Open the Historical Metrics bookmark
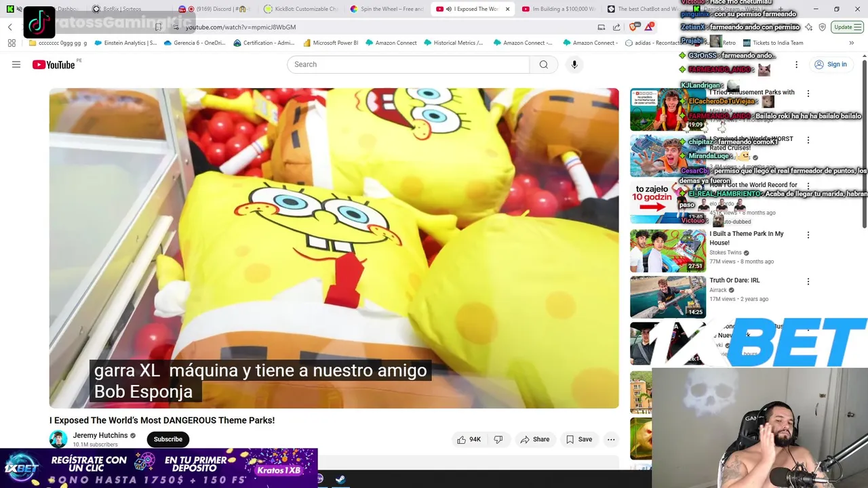This screenshot has height=488, width=868. point(453,43)
